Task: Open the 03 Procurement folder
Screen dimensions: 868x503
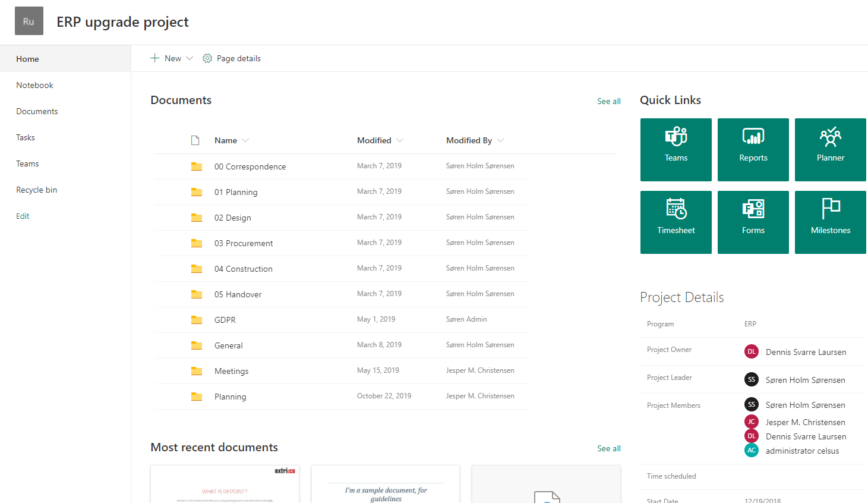Action: 244,243
